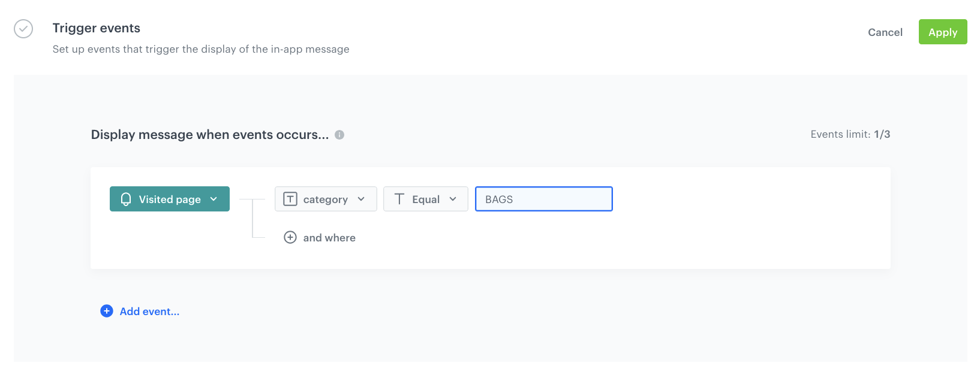Focus the BAGS value input field
The image size is (980, 369).
(x=543, y=199)
